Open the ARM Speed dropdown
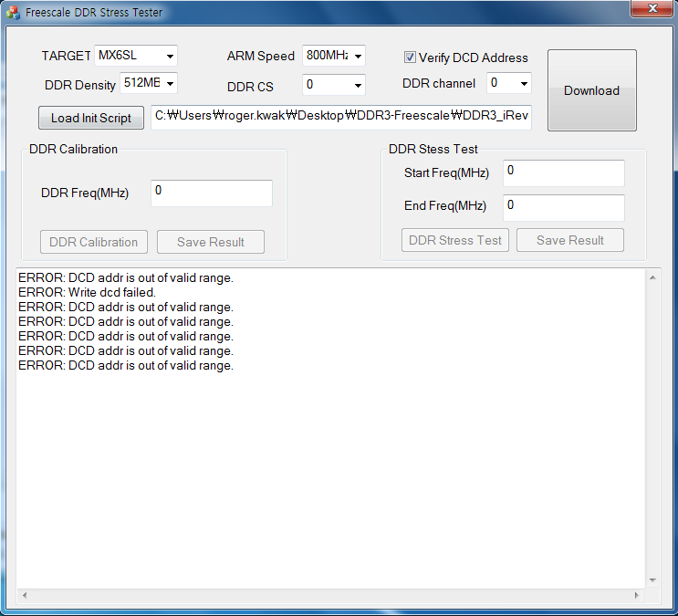Screen dimensions: 678x616 334,56
